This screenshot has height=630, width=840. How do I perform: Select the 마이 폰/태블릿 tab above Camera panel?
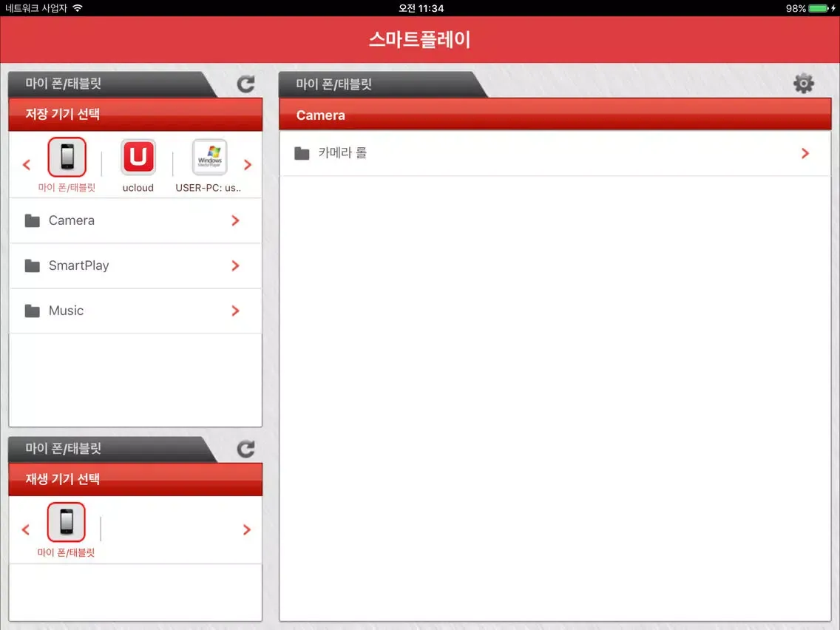(x=383, y=84)
